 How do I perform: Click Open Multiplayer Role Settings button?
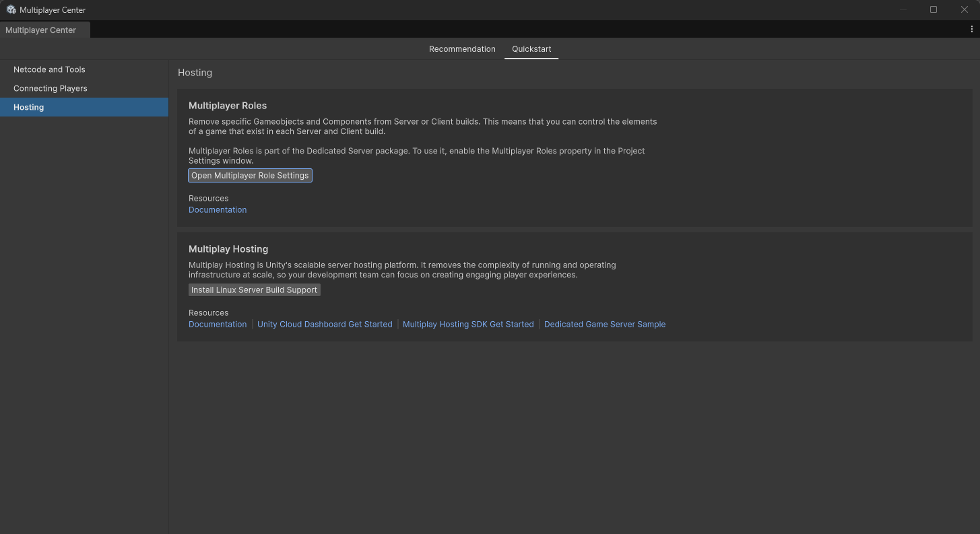tap(250, 175)
